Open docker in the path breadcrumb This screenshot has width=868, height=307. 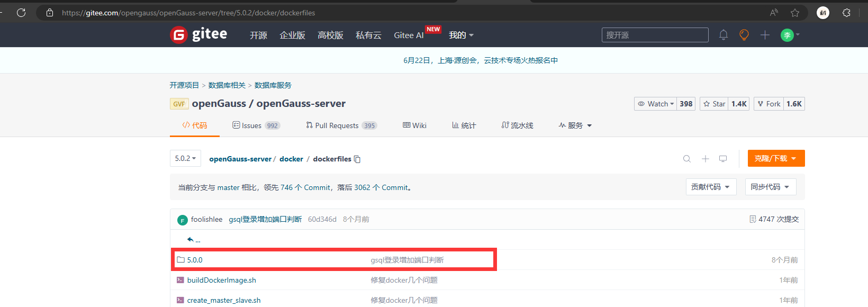coord(291,159)
